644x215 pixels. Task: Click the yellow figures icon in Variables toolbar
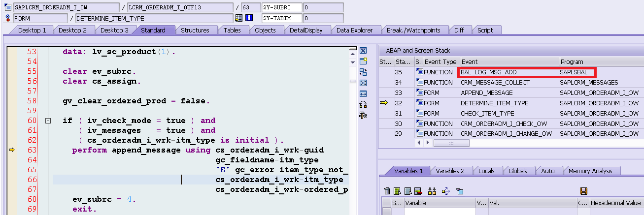pyautogui.click(x=433, y=191)
